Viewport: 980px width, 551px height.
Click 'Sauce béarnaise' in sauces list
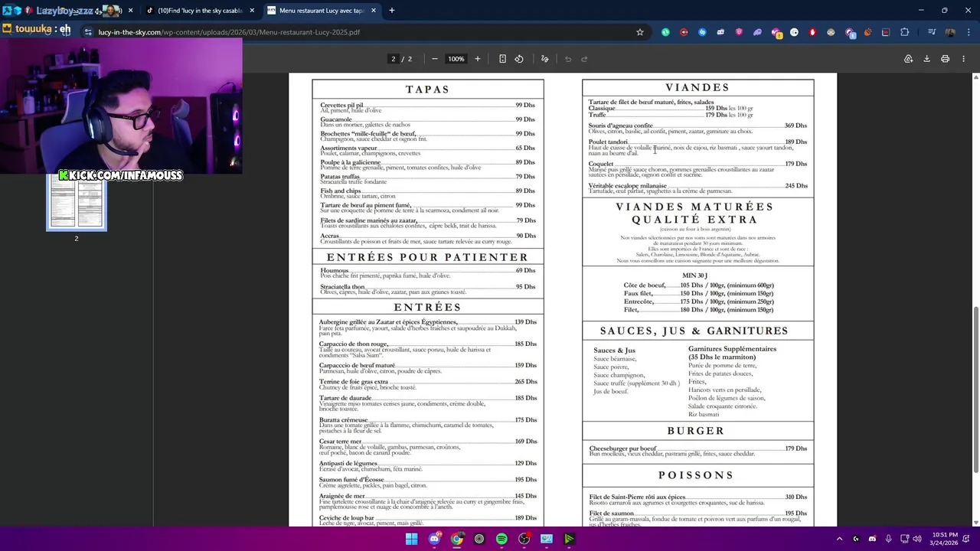click(x=615, y=359)
